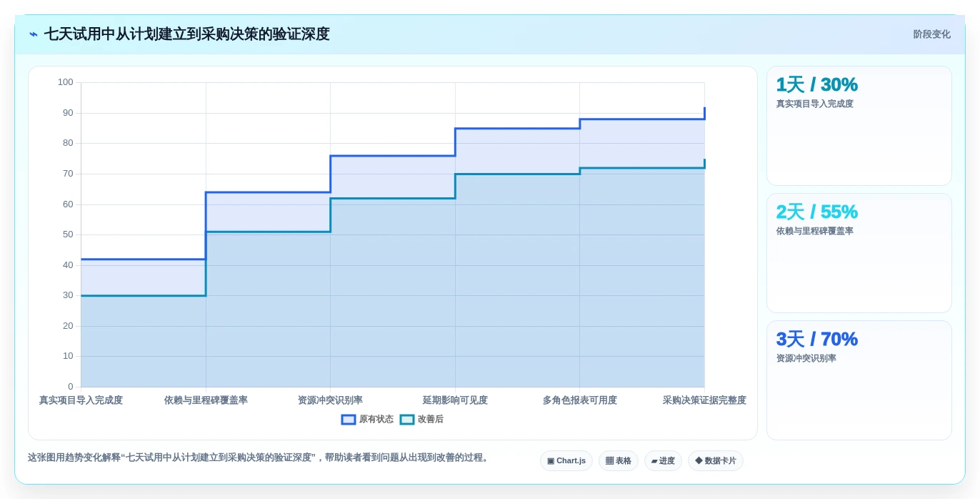
Task: Click the 资源冲突识别率 caption in the third card
Action: point(806,358)
